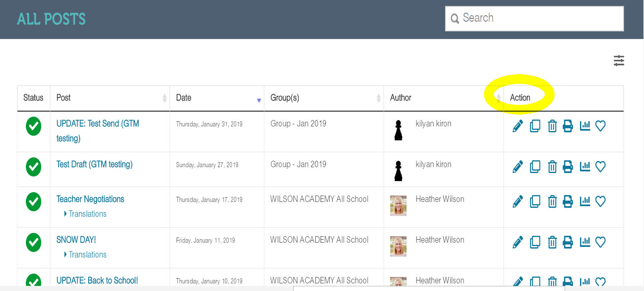Image resolution: width=644 pixels, height=291 pixels.
Task: Toggle green status check for SNOW DAY! post
Action: tap(34, 243)
